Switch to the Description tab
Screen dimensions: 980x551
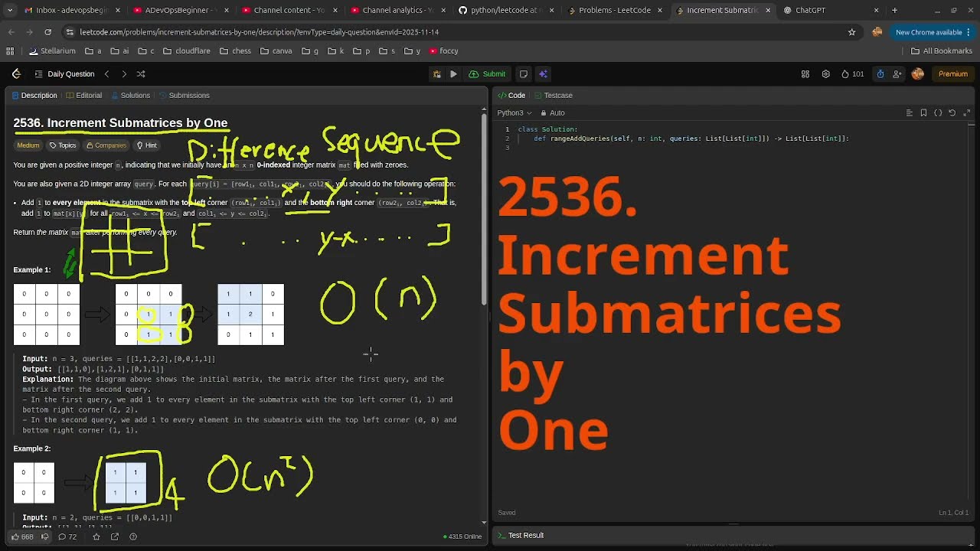34,96
